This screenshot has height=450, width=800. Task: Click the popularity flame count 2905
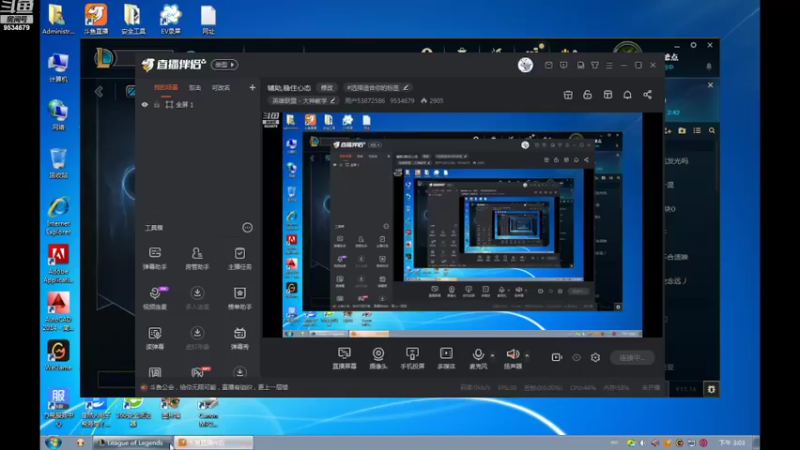pyautogui.click(x=432, y=101)
